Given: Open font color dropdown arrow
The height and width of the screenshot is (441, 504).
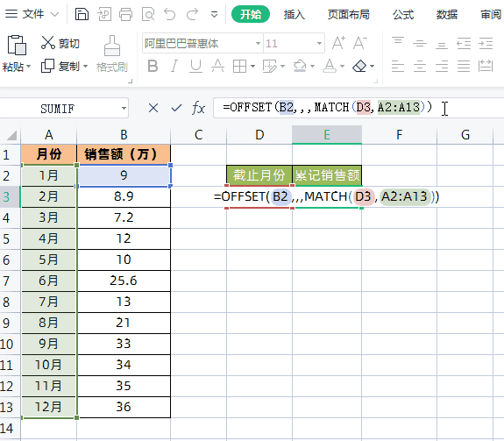Looking at the screenshot, I should [342, 67].
